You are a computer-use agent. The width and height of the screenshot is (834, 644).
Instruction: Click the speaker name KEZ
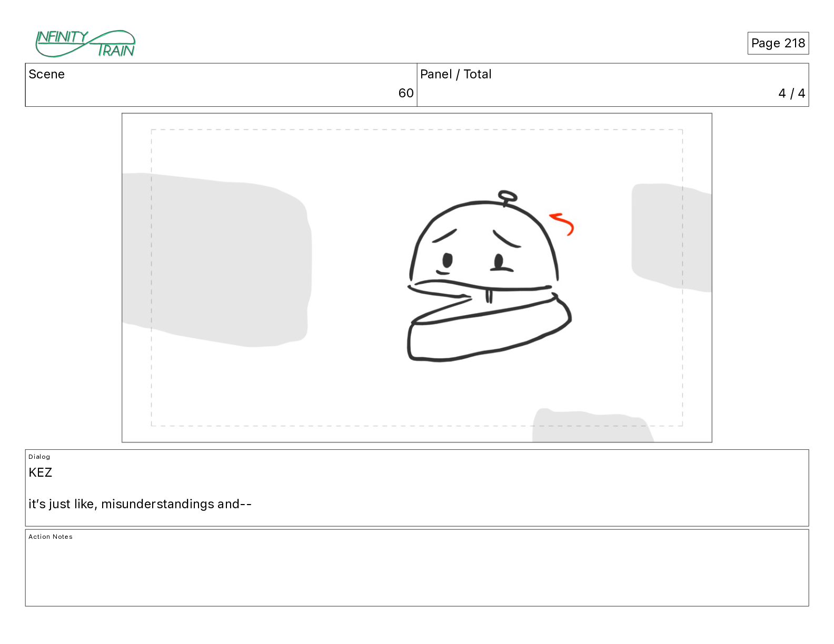41,472
